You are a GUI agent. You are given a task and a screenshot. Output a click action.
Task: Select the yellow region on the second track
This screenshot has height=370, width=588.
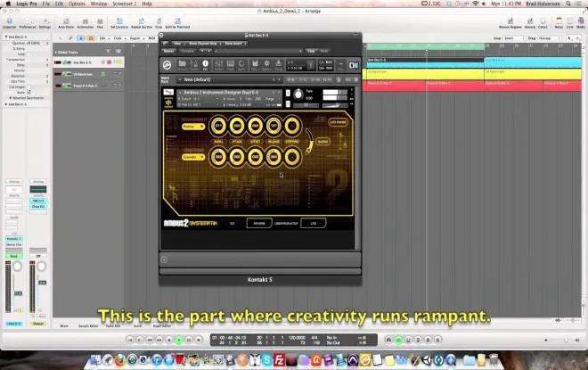(x=425, y=73)
